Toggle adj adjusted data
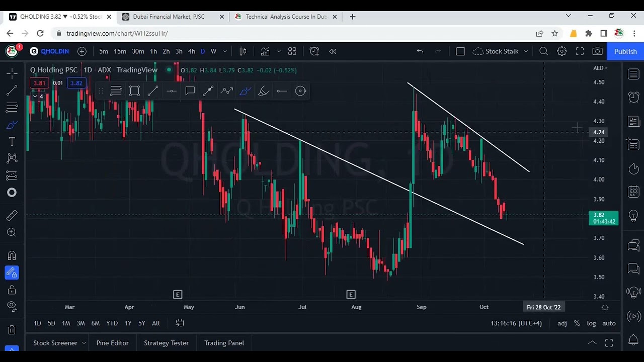 562,323
